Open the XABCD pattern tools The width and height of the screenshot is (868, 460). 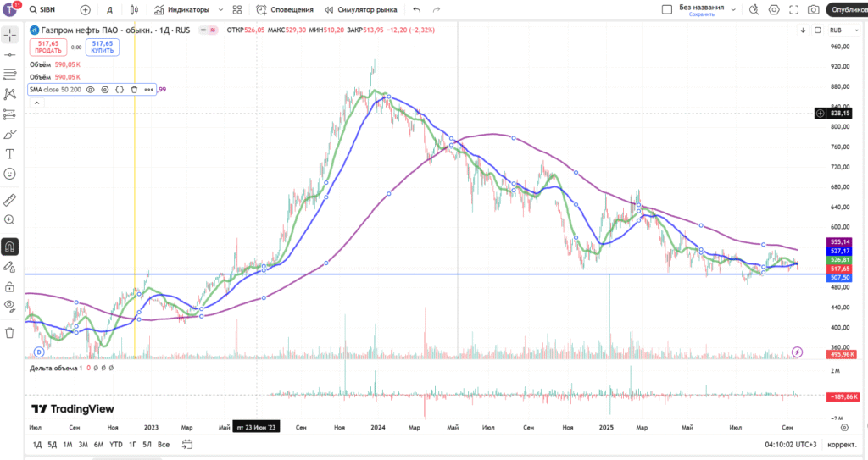(x=9, y=94)
